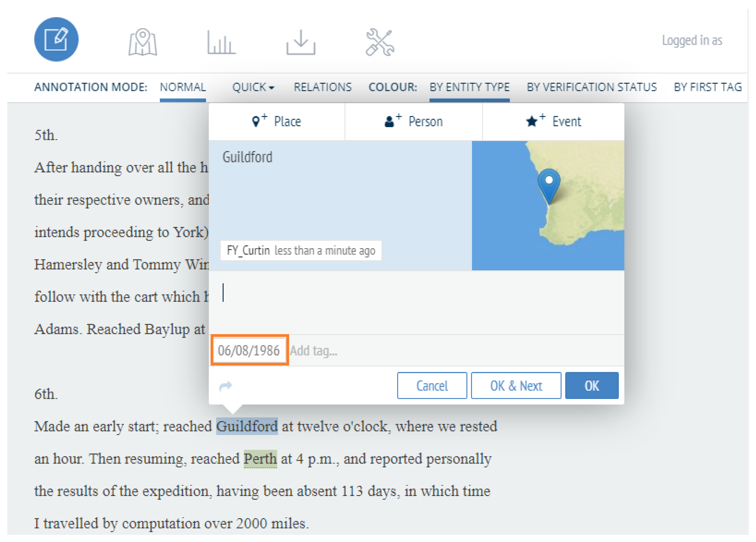Cancel the annotation popup
The width and height of the screenshot is (756, 542).
[432, 386]
